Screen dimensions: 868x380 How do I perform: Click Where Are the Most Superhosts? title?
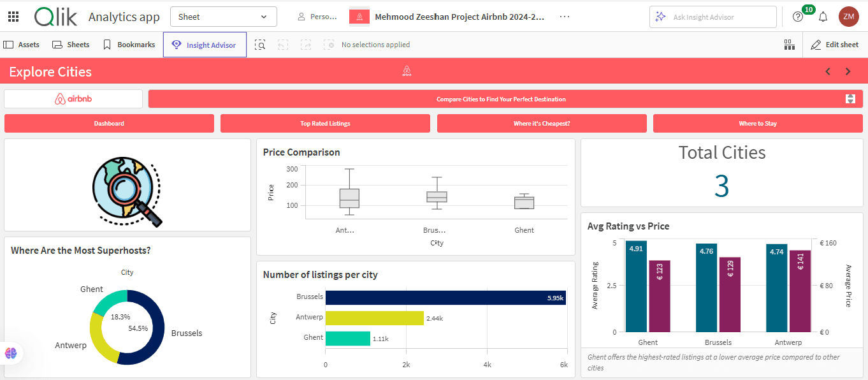(81, 251)
